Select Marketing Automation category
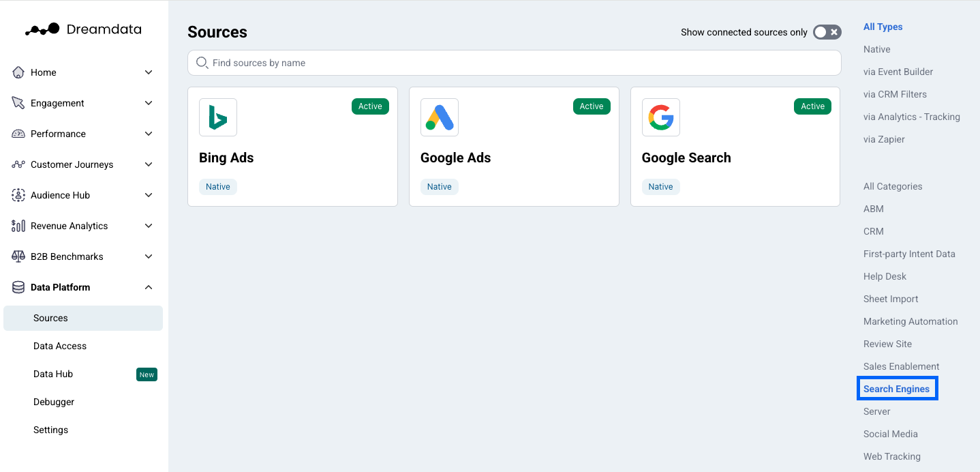980x472 pixels. [x=910, y=321]
